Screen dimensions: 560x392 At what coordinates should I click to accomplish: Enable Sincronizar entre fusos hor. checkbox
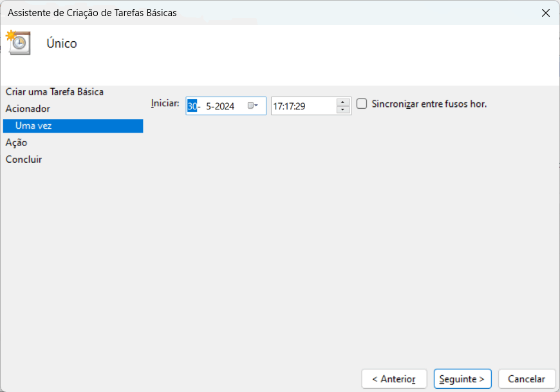coord(362,104)
